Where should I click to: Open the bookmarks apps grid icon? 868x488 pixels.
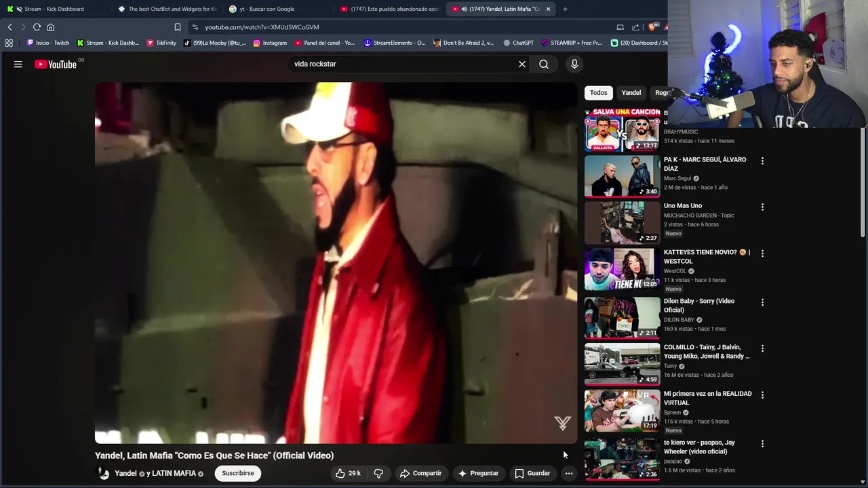[9, 43]
